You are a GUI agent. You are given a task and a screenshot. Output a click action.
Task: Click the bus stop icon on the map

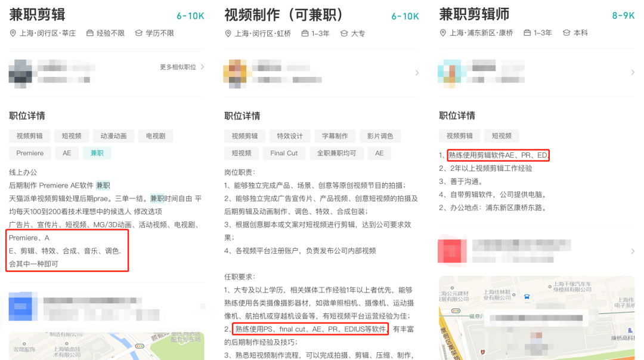(527, 297)
